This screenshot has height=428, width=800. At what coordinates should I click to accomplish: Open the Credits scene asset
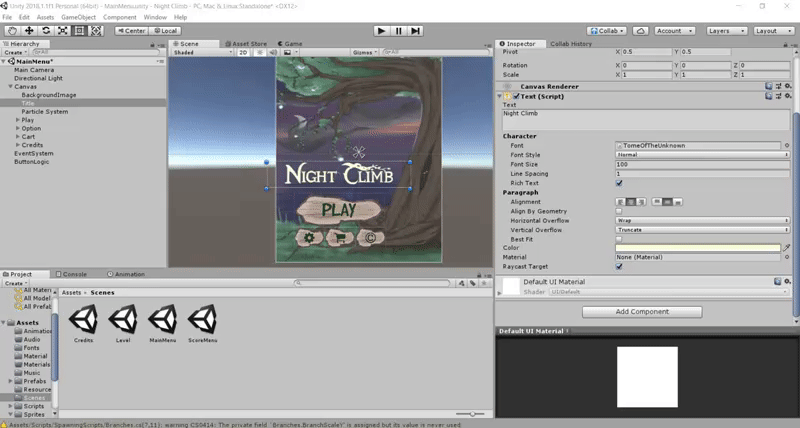(x=84, y=323)
